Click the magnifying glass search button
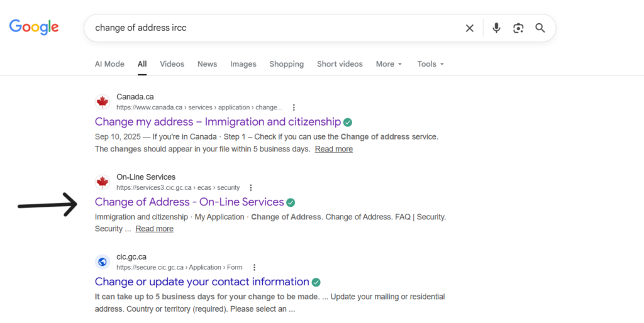 tap(540, 28)
